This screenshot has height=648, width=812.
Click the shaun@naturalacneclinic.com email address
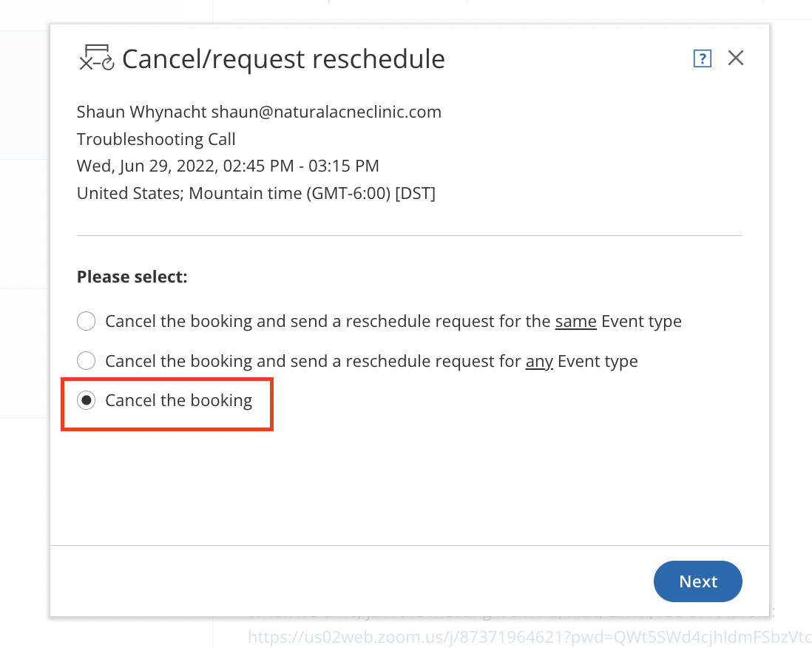coord(326,112)
